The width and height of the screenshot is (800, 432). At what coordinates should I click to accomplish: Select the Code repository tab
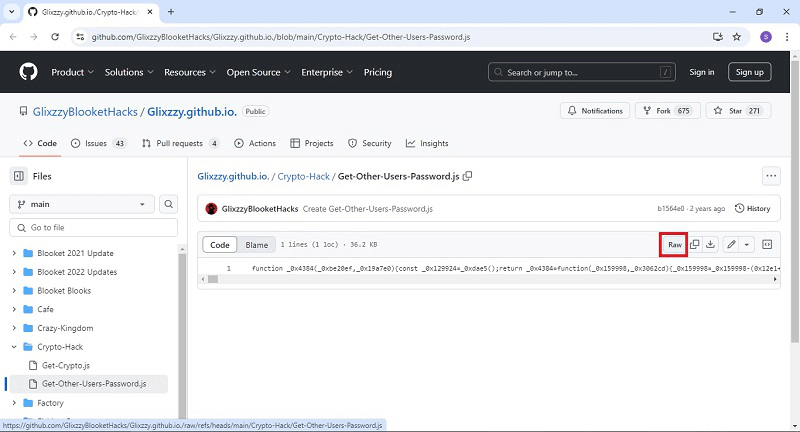(40, 143)
